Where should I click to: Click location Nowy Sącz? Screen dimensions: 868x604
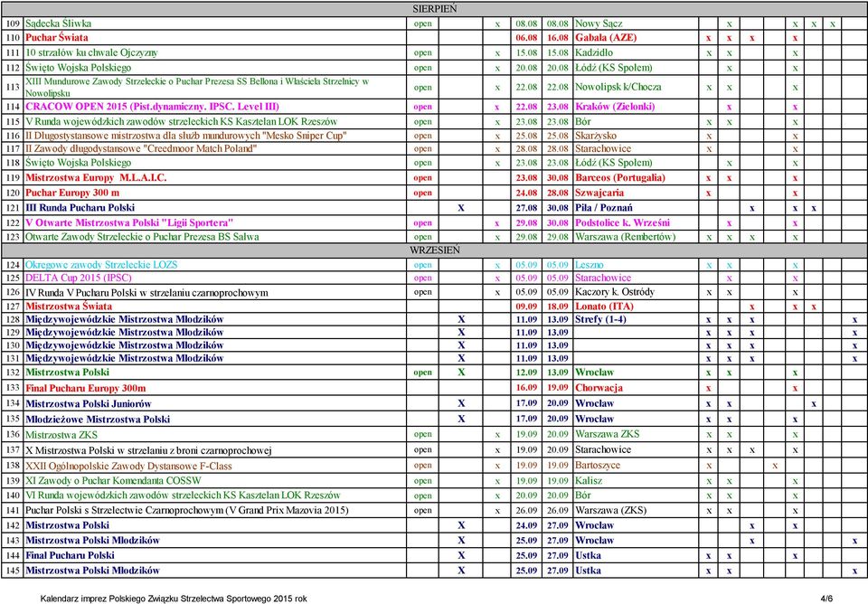(x=599, y=24)
